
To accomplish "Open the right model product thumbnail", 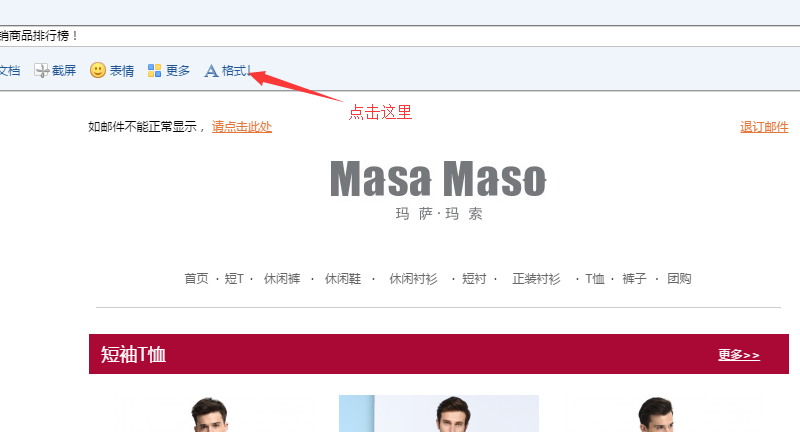I will point(657,414).
